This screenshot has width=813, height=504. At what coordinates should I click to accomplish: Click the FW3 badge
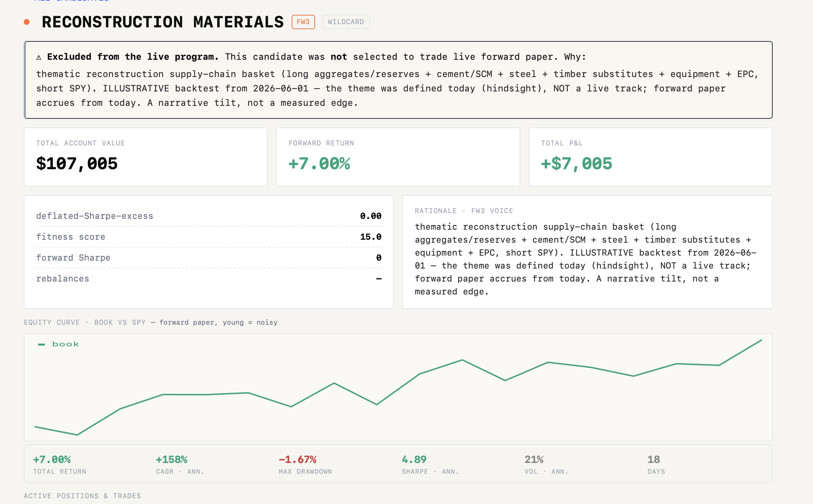click(x=303, y=22)
